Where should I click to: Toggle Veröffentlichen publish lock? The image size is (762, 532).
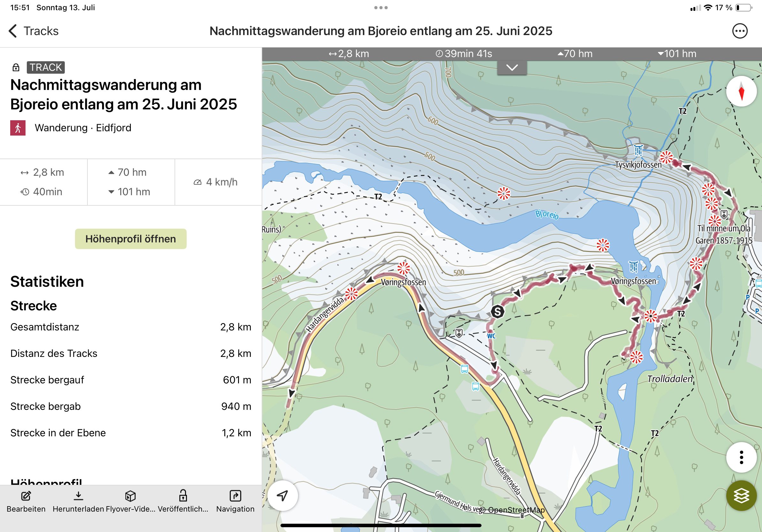click(183, 496)
